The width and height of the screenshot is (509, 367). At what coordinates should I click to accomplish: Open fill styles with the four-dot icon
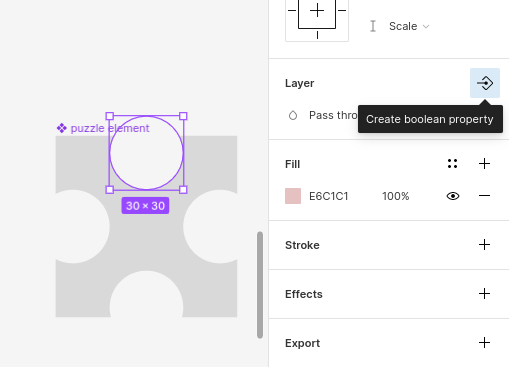click(x=452, y=164)
